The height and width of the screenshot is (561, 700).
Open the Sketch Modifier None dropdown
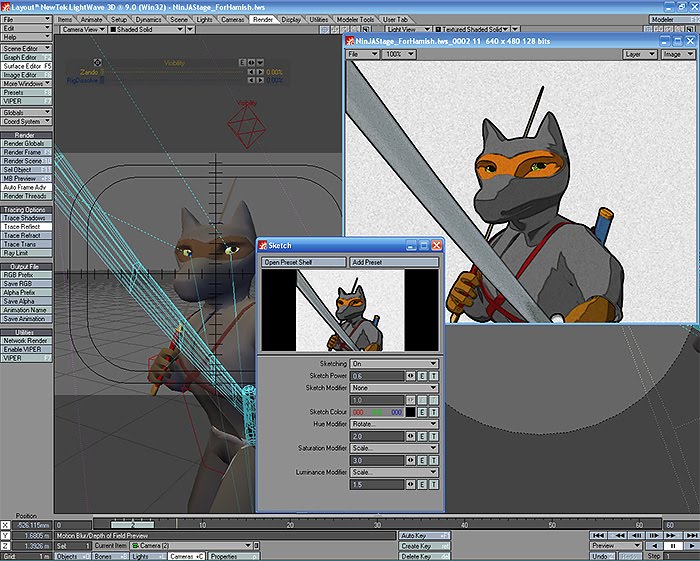pyautogui.click(x=394, y=388)
